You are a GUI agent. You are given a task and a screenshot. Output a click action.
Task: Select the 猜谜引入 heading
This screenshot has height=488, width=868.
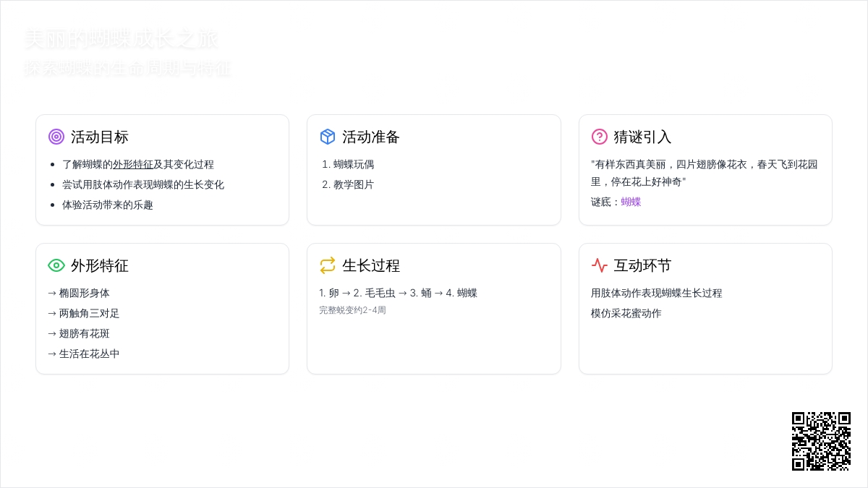[x=643, y=137]
